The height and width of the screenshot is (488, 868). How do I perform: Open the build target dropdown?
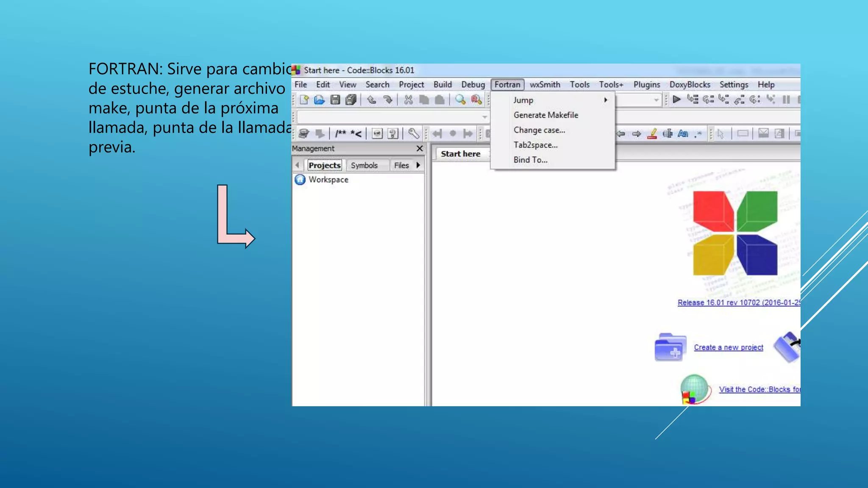pyautogui.click(x=656, y=100)
